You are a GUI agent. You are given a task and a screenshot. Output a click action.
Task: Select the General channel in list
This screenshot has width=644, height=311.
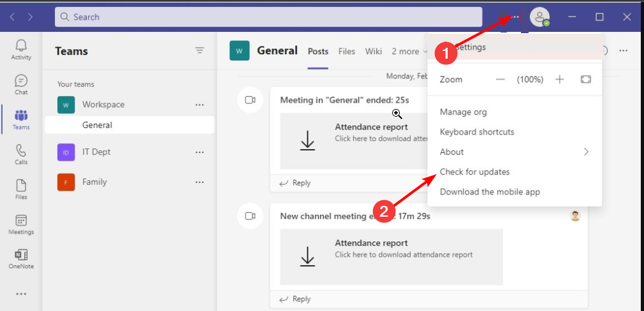[129, 125]
